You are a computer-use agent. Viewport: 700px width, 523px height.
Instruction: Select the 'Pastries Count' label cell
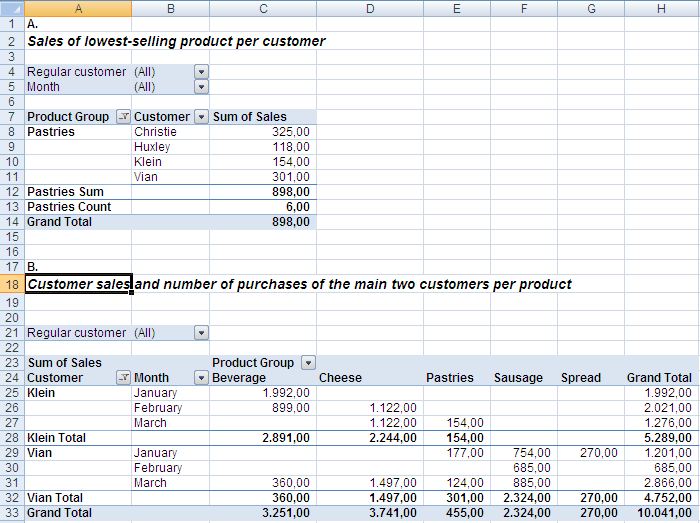tap(78, 207)
